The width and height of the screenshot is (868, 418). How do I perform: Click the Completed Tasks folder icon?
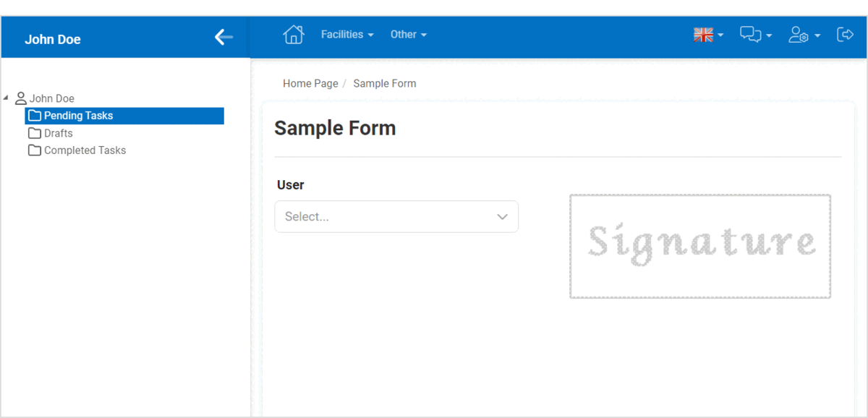pos(34,150)
